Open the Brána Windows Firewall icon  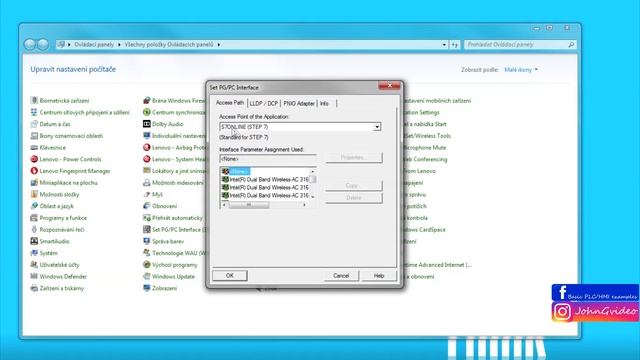click(x=147, y=100)
